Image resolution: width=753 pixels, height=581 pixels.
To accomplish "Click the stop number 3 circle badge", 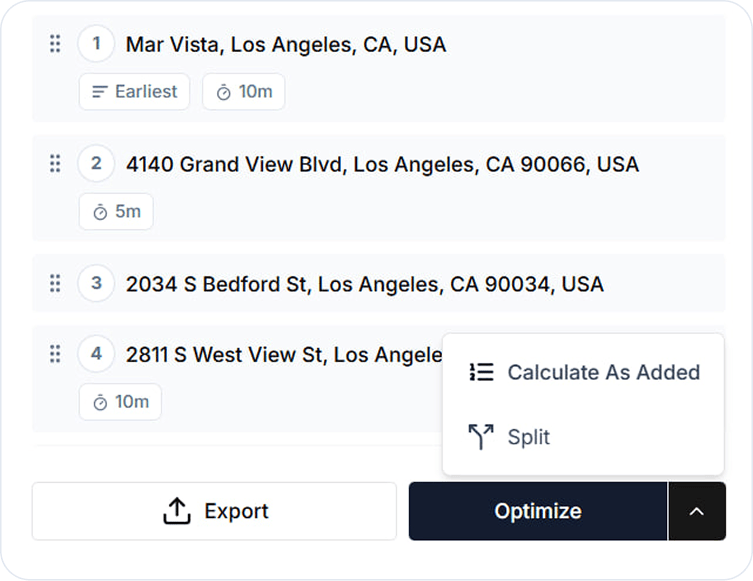I will (x=96, y=284).
